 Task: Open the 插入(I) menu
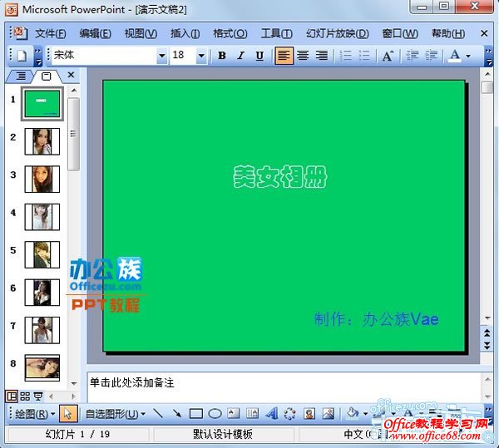(x=185, y=33)
